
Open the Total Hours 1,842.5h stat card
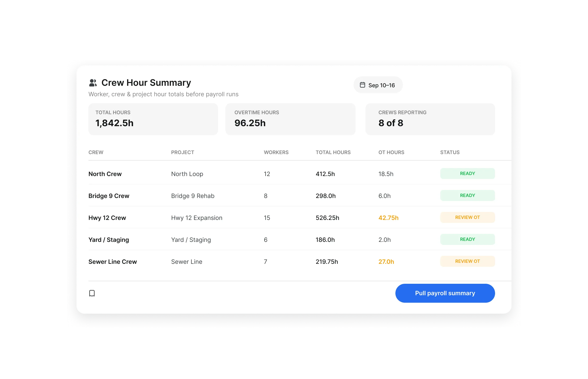(x=153, y=119)
